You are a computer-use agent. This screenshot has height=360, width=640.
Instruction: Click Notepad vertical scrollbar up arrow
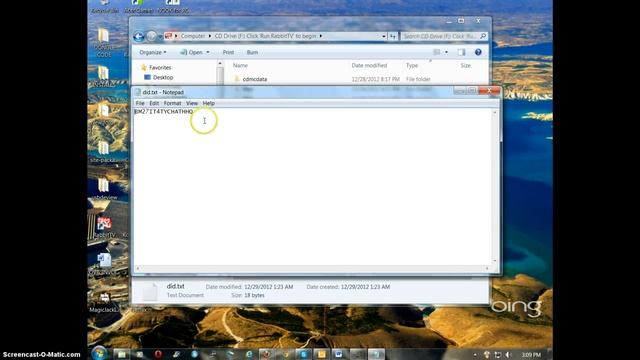coord(495,112)
